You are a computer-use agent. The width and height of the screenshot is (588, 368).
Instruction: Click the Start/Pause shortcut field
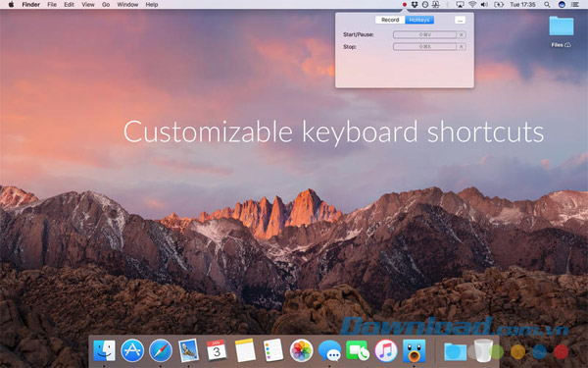point(425,34)
